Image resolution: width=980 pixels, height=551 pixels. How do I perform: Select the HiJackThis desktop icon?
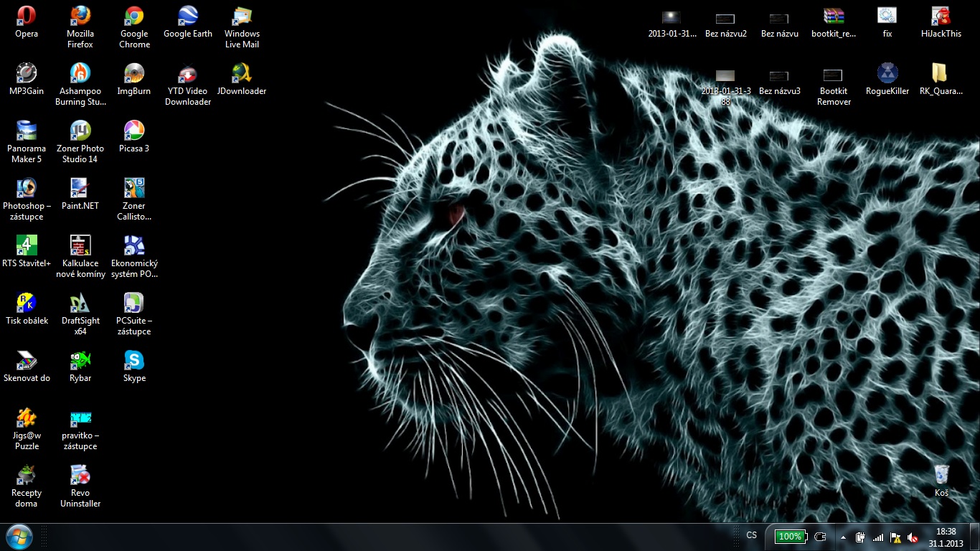pos(941,17)
